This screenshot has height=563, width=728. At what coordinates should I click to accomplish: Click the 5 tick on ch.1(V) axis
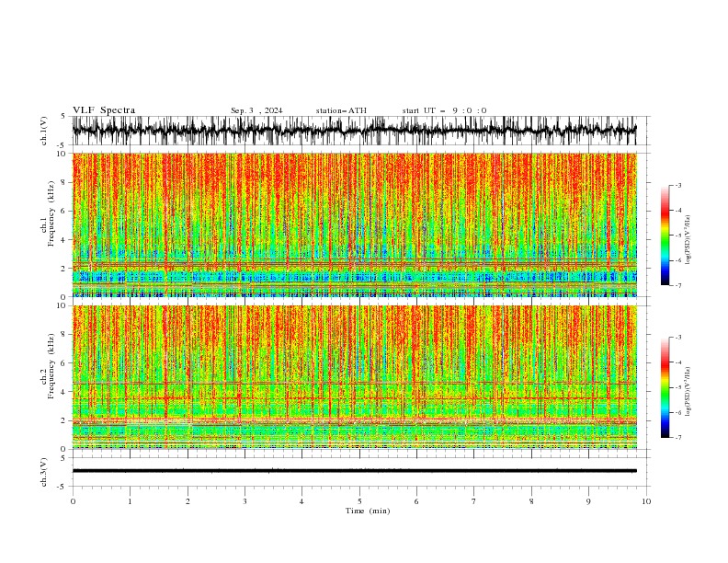(63, 117)
